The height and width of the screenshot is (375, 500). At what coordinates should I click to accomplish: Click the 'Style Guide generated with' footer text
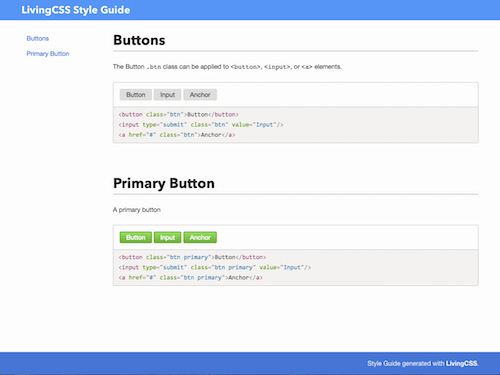(x=406, y=363)
